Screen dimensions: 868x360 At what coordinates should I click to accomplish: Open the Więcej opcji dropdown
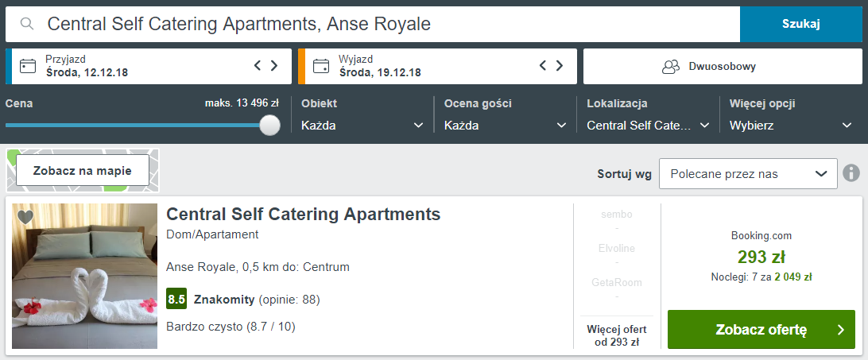791,126
